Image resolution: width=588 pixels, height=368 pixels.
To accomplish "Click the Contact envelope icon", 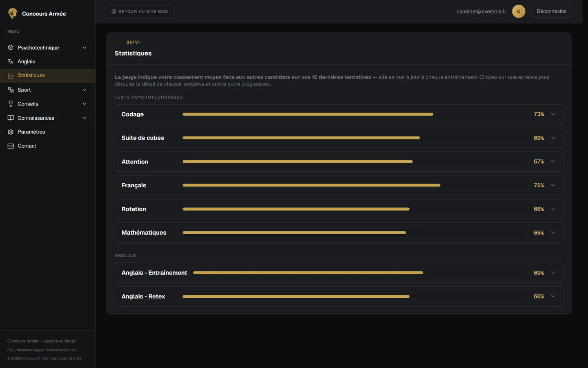I will (11, 146).
